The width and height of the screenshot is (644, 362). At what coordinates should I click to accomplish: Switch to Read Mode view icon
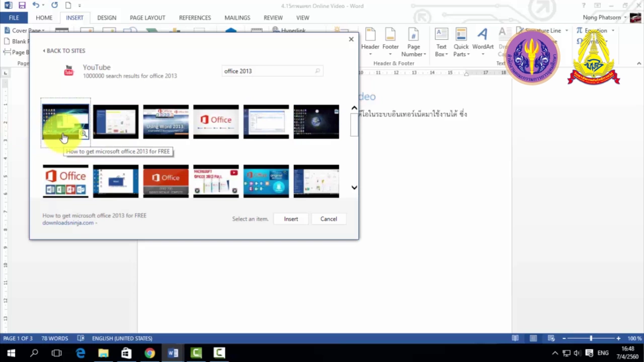(x=515, y=338)
